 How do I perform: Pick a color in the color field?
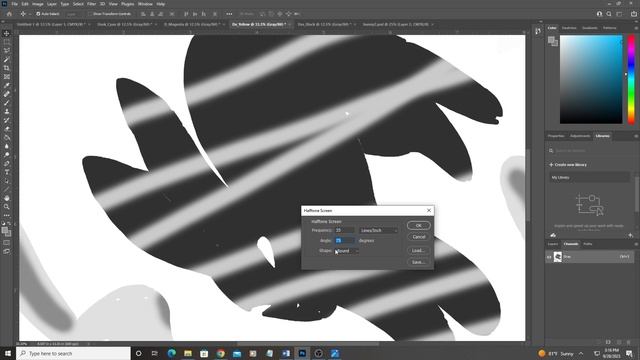[x=591, y=79]
